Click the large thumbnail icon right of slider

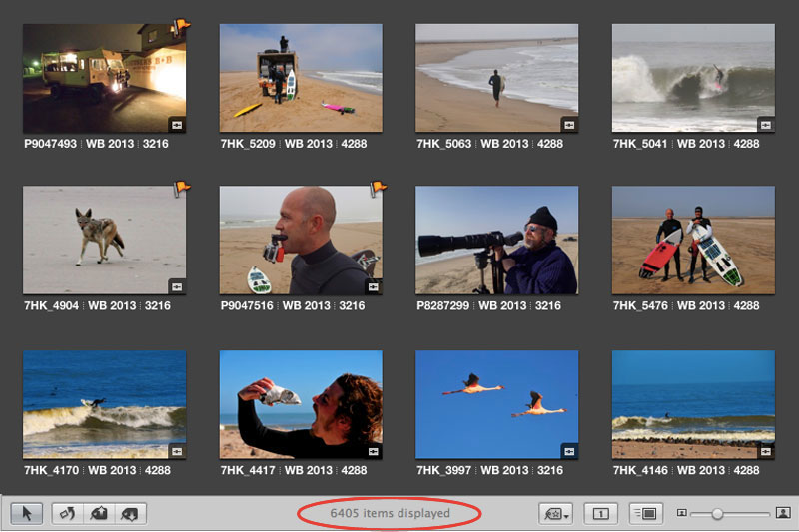tap(783, 513)
